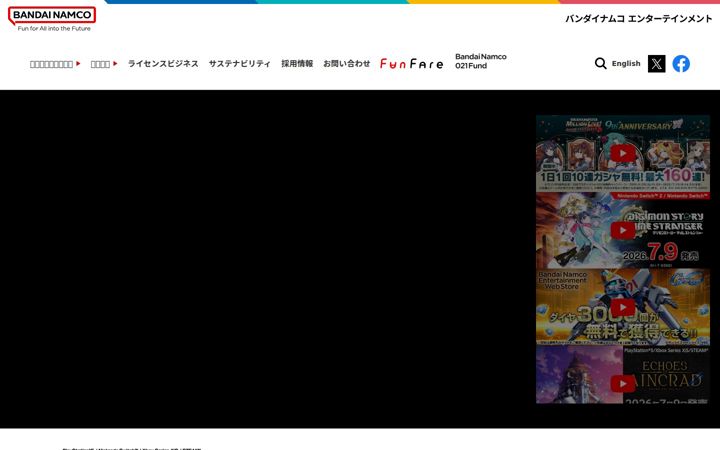Viewport: 720px width, 450px height.
Task: Open the Facebook icon
Action: coord(681,64)
